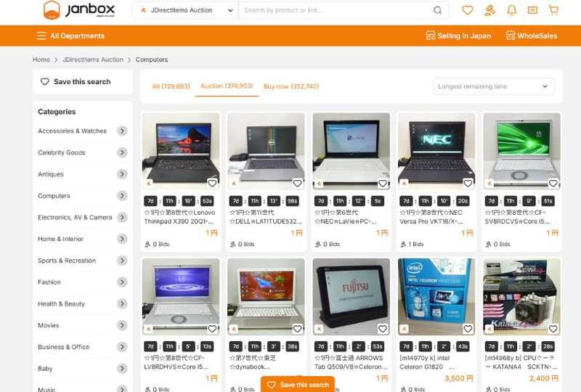Focus the product search input field
The width and height of the screenshot is (581, 392).
336,10
